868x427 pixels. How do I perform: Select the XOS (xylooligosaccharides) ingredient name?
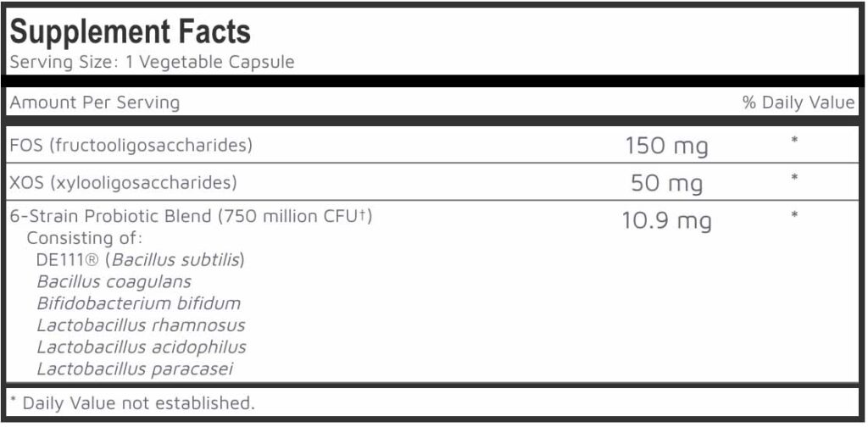tap(123, 181)
